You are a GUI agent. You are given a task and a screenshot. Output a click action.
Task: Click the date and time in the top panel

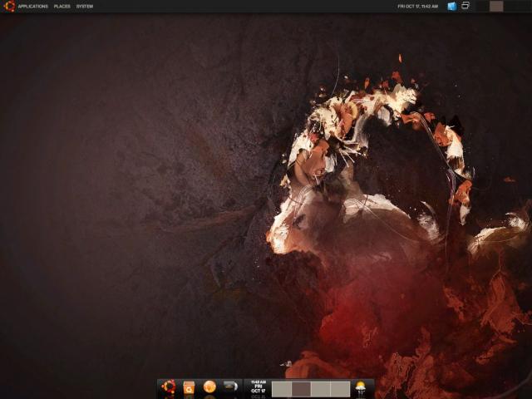[x=418, y=6]
